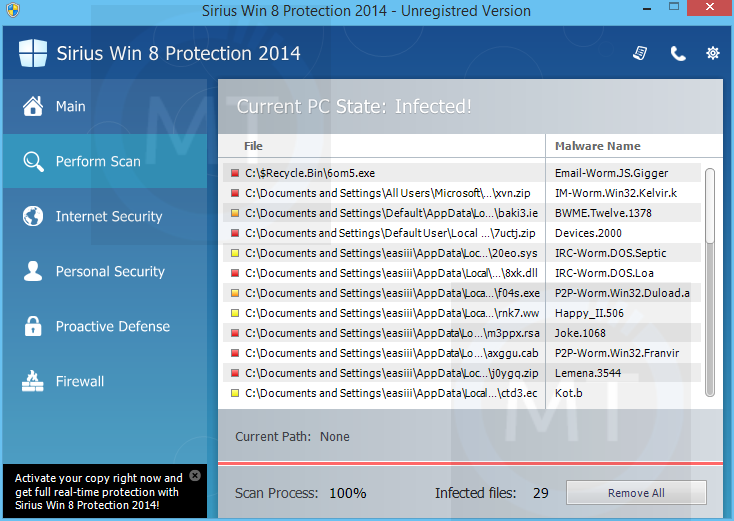The width and height of the screenshot is (734, 521).
Task: Click malware name Happy_II.506
Action: (x=589, y=313)
